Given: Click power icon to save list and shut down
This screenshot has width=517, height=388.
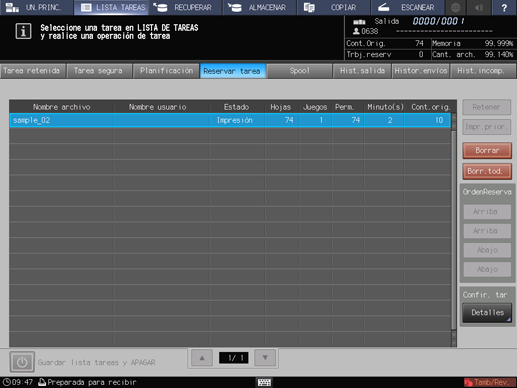Looking at the screenshot, I should click(22, 362).
